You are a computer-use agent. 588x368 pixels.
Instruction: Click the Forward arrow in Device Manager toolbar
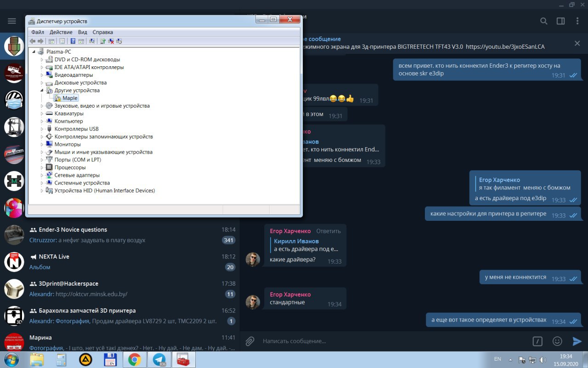[x=40, y=41]
